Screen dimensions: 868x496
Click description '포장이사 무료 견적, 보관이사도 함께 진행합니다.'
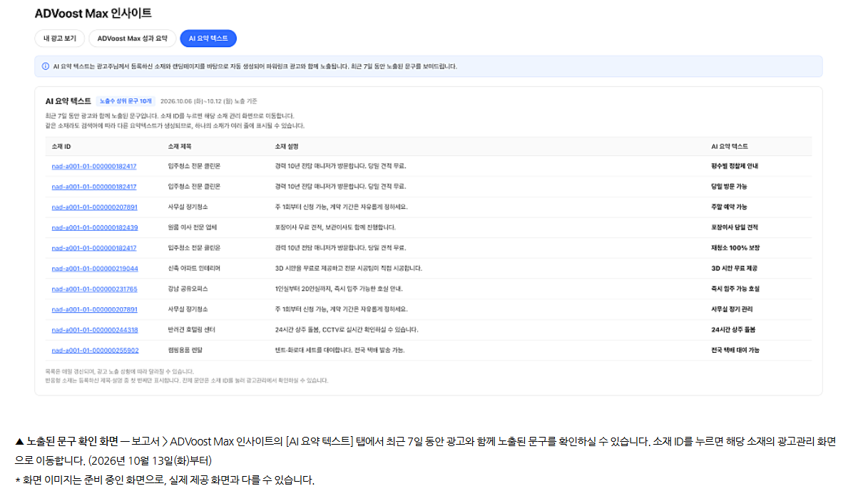[335, 227]
